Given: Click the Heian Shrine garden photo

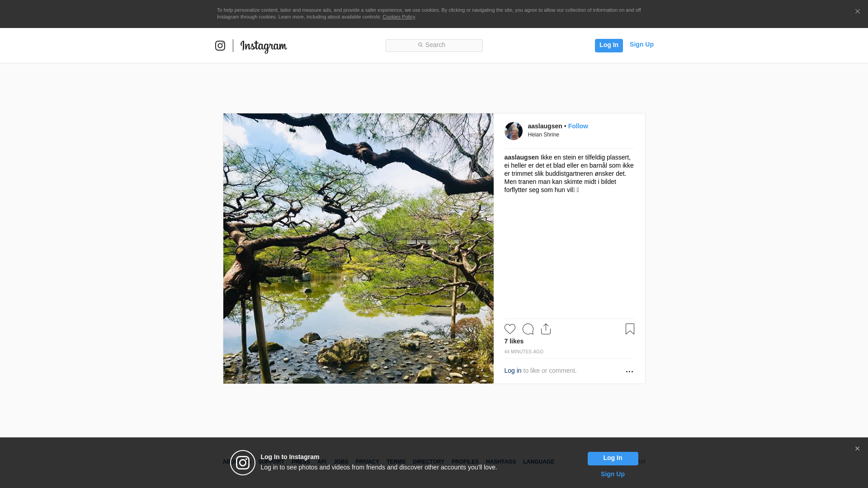Looking at the screenshot, I should [359, 249].
